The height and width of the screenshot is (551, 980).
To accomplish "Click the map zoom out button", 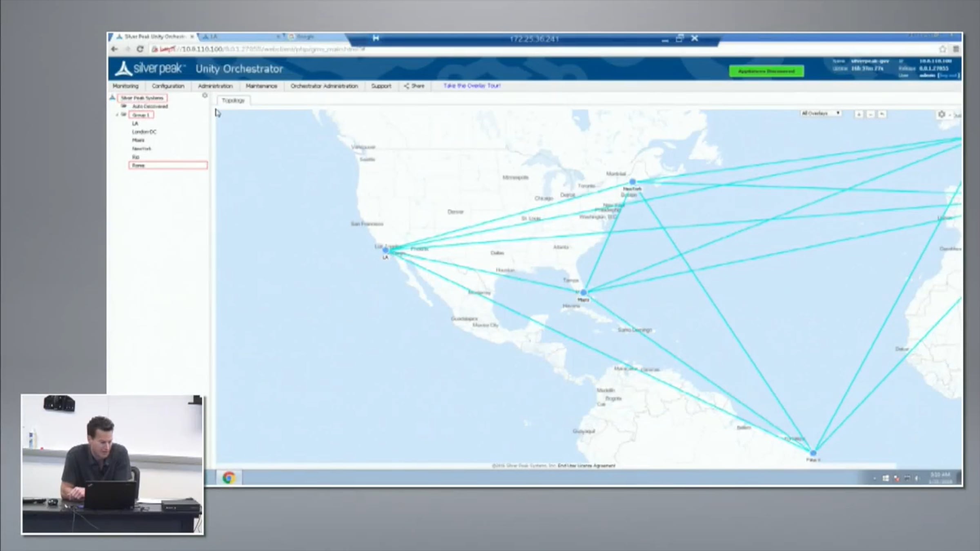I will tap(870, 115).
